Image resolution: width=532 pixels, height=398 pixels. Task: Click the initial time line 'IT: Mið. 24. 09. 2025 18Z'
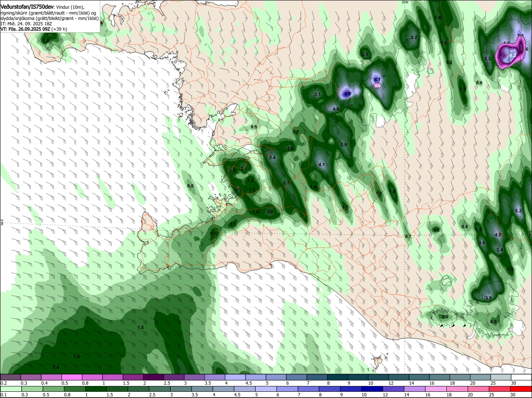coord(25,24)
